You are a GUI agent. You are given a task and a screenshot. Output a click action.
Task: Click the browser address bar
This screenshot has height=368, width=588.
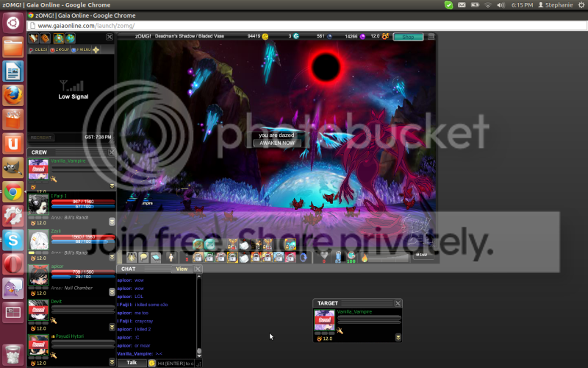[x=307, y=26]
